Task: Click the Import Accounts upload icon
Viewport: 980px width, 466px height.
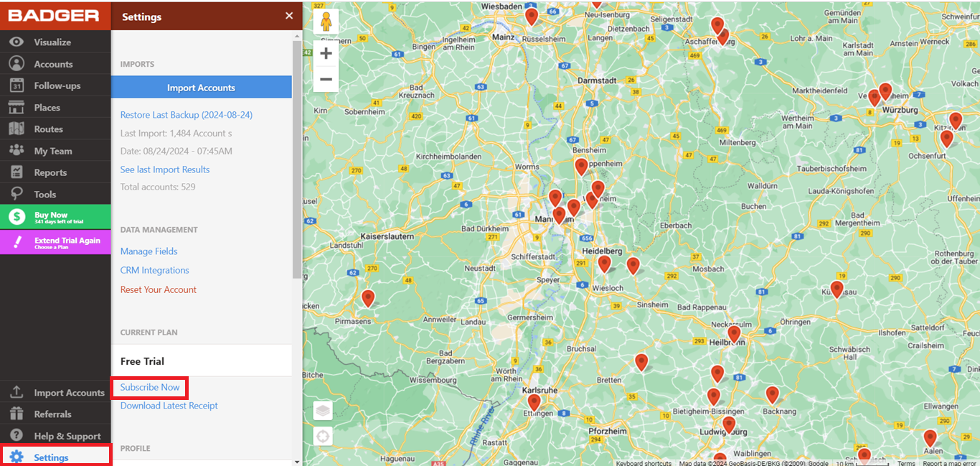Action: 17,393
